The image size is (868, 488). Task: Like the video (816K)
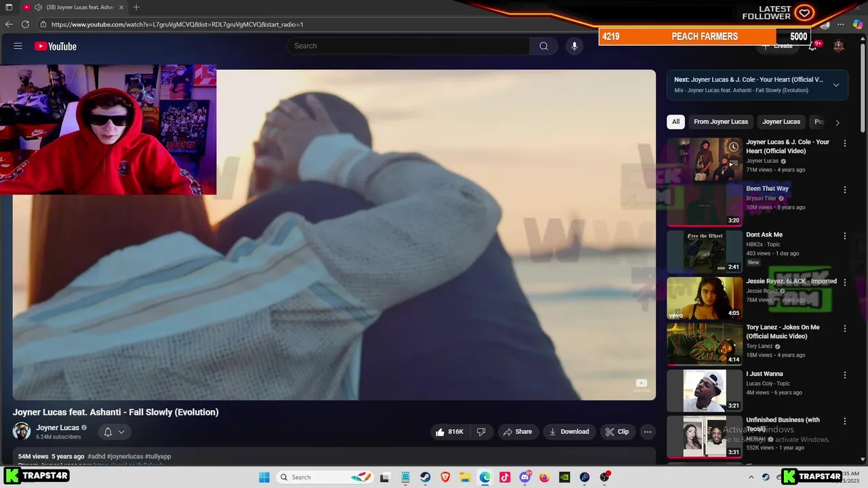[x=448, y=432]
